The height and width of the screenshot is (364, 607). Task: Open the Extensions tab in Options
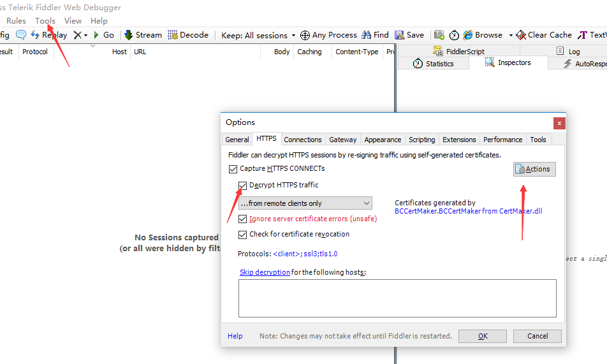click(x=459, y=140)
